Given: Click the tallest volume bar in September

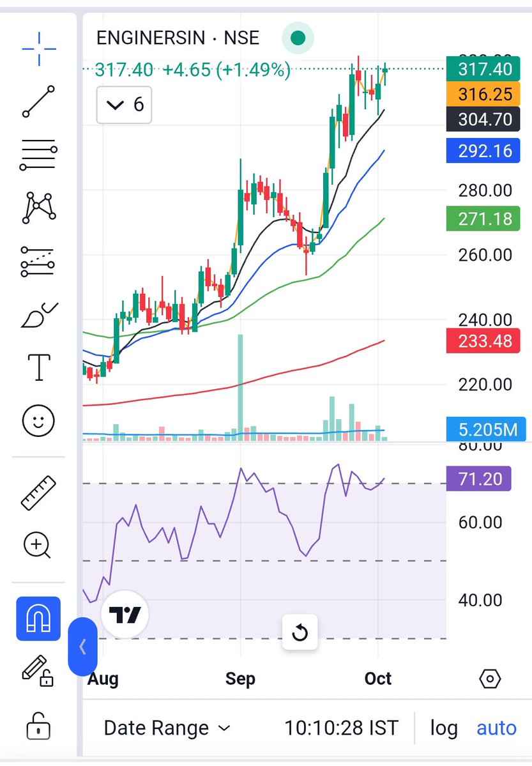Looking at the screenshot, I should click(x=240, y=387).
